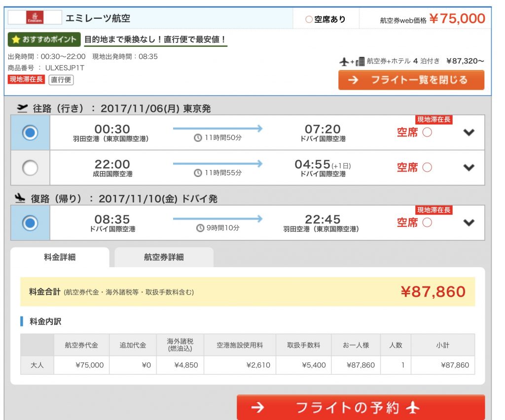505x420 pixels.
Task: Click the 復路 2017/11/10 heading
Action: (124, 199)
